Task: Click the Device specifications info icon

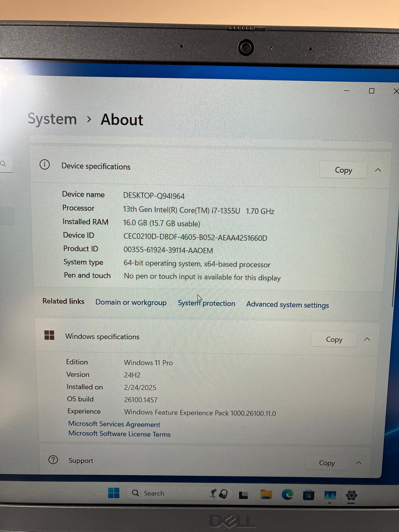Action: pos(45,165)
